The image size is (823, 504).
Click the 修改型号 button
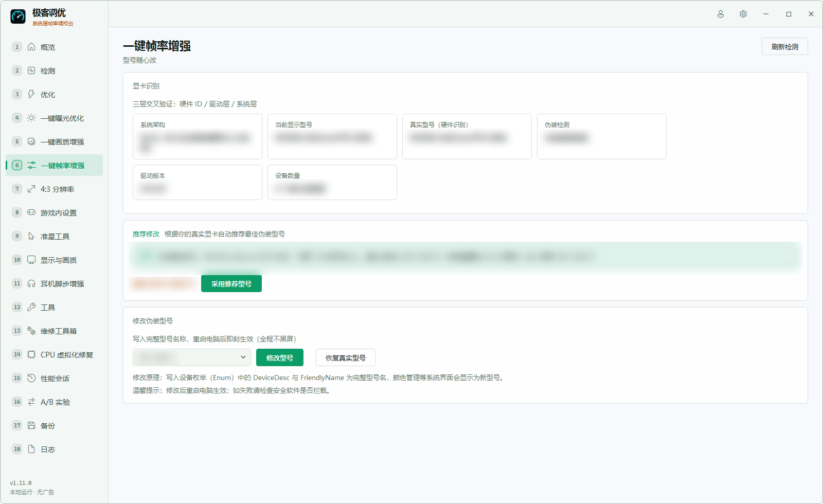click(280, 357)
